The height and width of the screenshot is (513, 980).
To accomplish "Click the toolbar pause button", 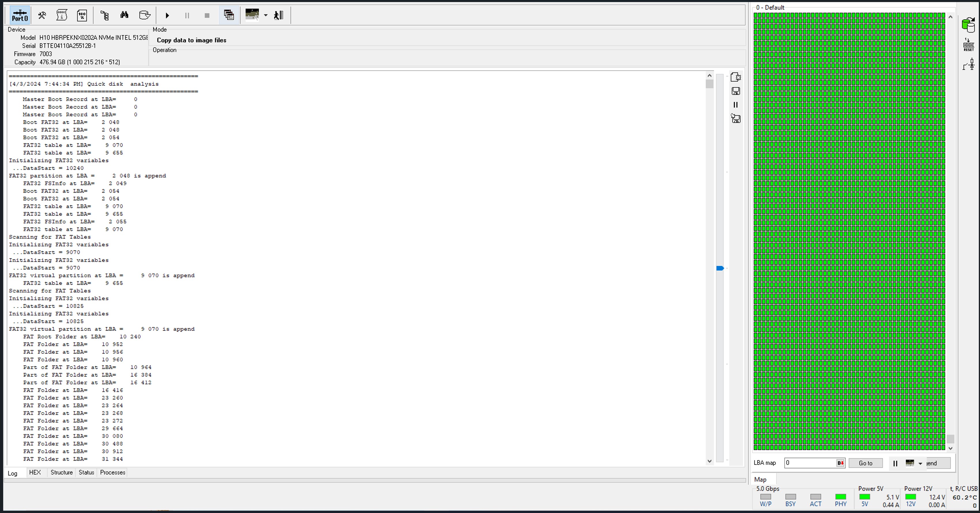I will pyautogui.click(x=187, y=16).
